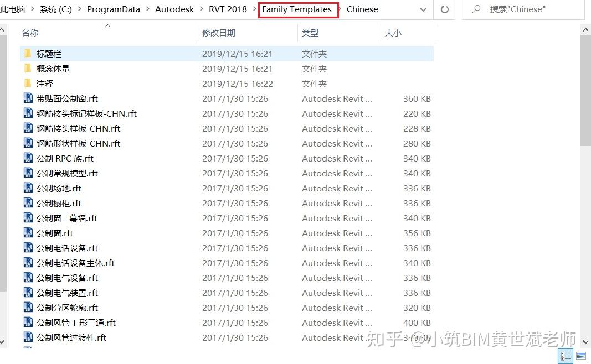Click the Chinese breadcrumb segment
Image resolution: width=591 pixels, height=364 pixels.
tap(362, 9)
